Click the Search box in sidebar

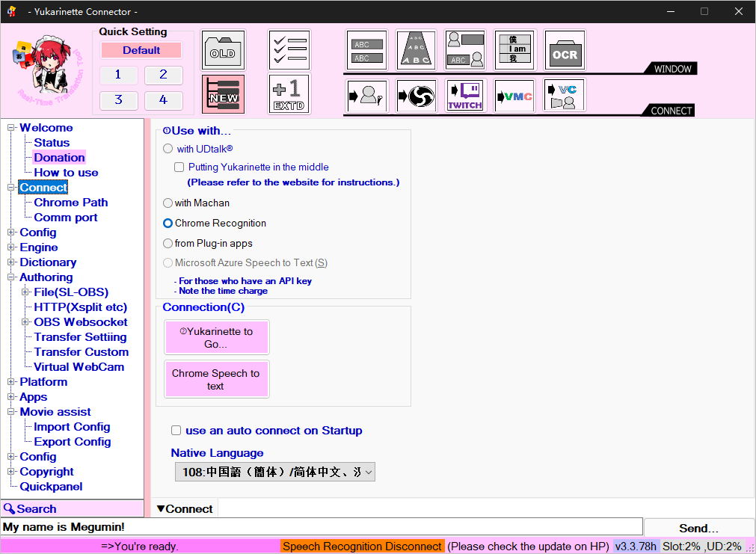point(73,508)
